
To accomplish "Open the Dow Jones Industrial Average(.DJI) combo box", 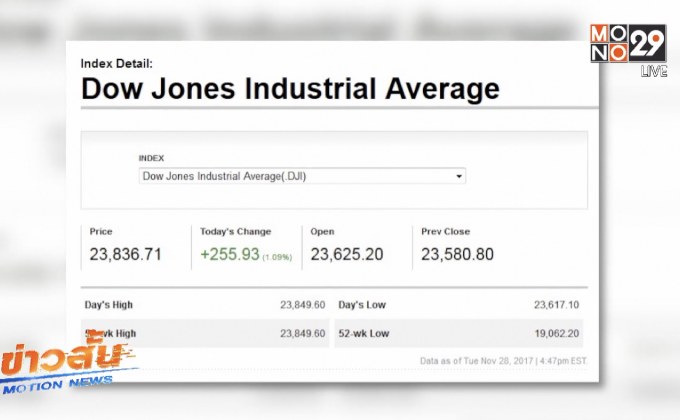I will pos(300,176).
